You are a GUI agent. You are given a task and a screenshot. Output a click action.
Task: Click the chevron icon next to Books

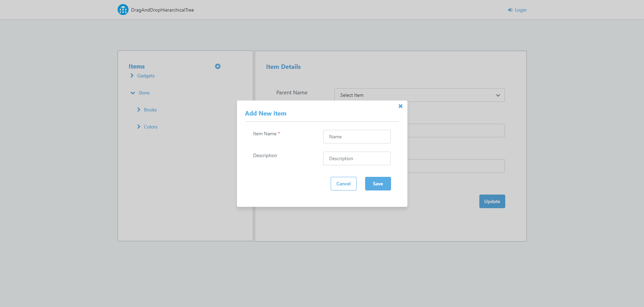[x=138, y=110]
